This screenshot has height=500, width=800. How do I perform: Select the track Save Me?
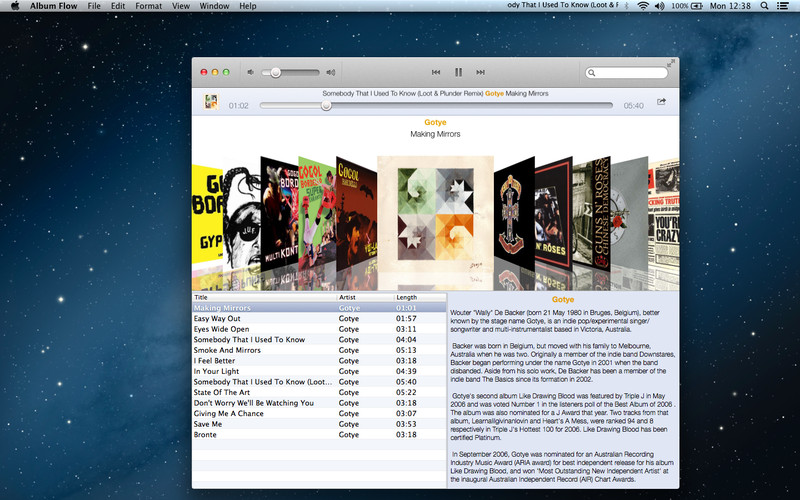319,424
